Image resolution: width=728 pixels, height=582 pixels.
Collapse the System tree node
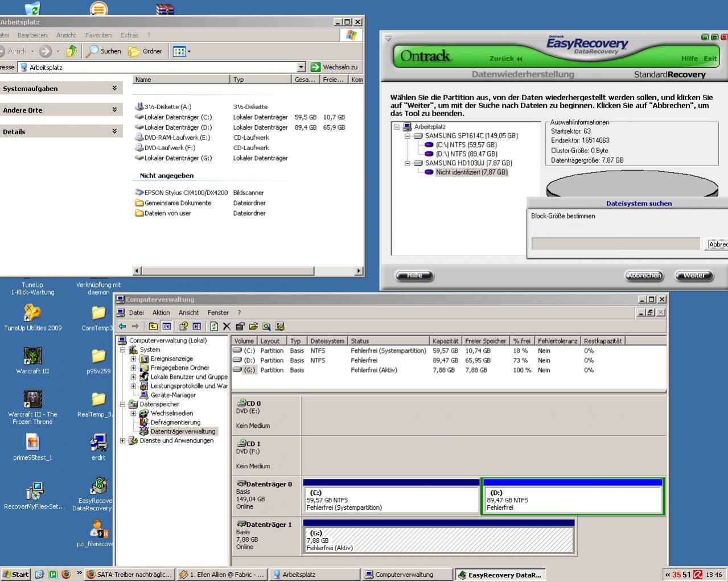pyautogui.click(x=123, y=350)
